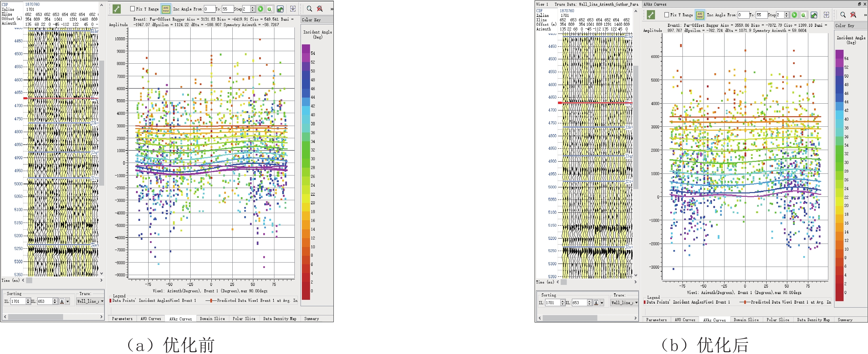
Task: Click the To angle field in left toolbar
Action: pos(228,9)
